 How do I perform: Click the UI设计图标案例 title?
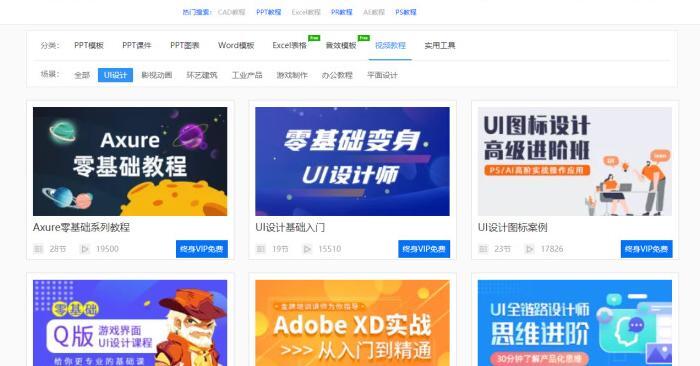512,227
